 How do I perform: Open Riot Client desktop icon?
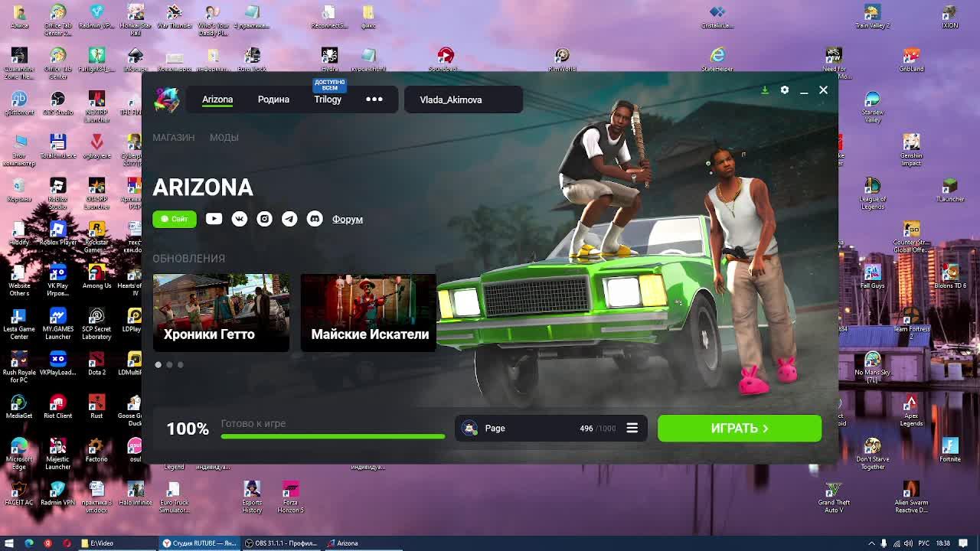point(57,406)
